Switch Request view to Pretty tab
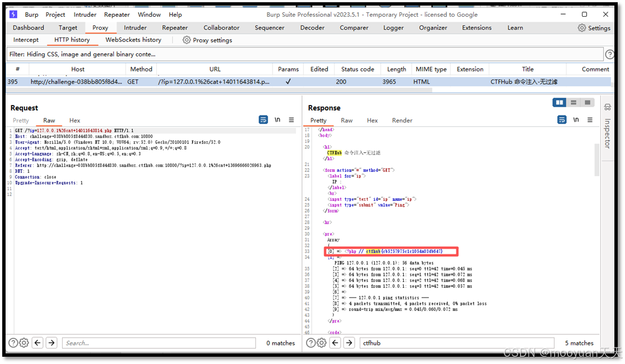 [x=21, y=120]
